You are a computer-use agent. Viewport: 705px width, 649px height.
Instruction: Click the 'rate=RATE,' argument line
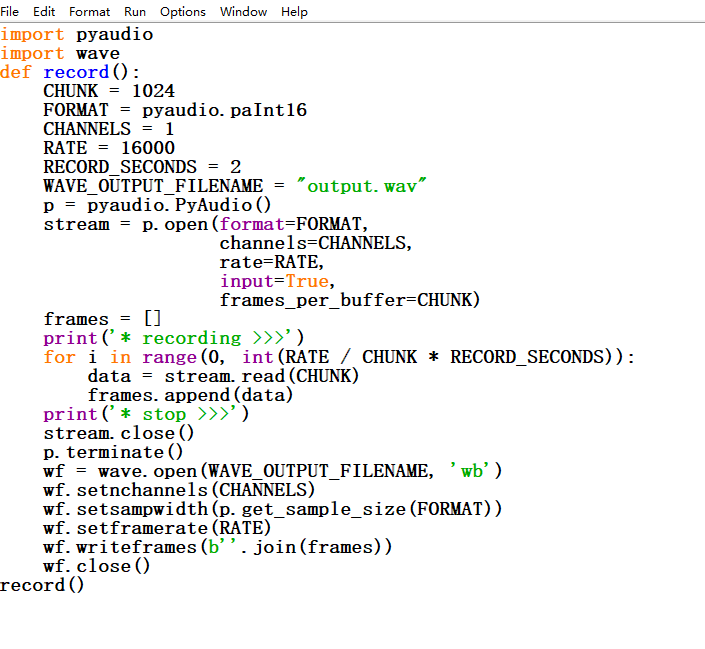[272, 262]
